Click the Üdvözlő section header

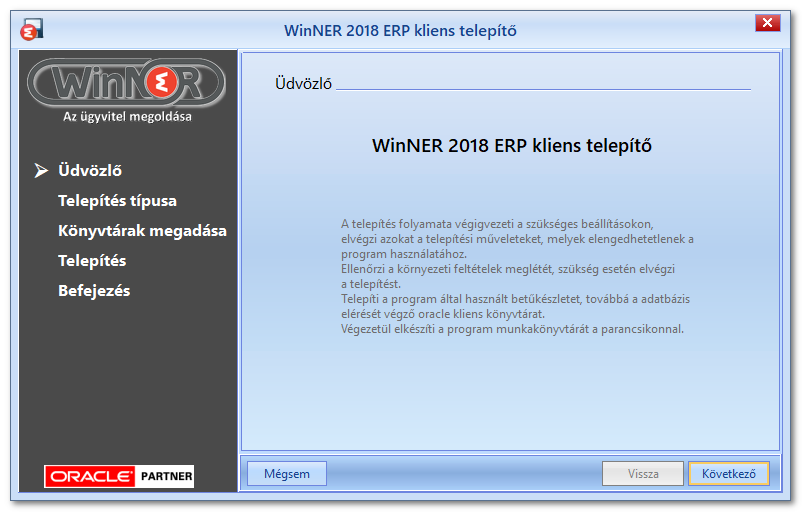pyautogui.click(x=303, y=83)
